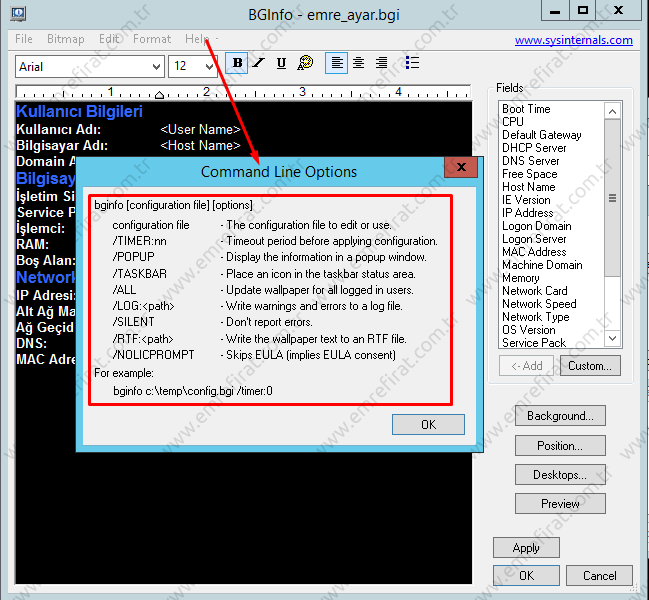The width and height of the screenshot is (649, 600).
Task: Click the Custom... fields button
Action: (590, 366)
